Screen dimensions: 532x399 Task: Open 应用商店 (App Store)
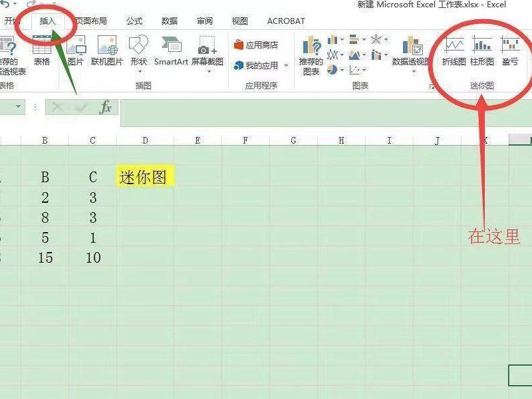pyautogui.click(x=255, y=44)
